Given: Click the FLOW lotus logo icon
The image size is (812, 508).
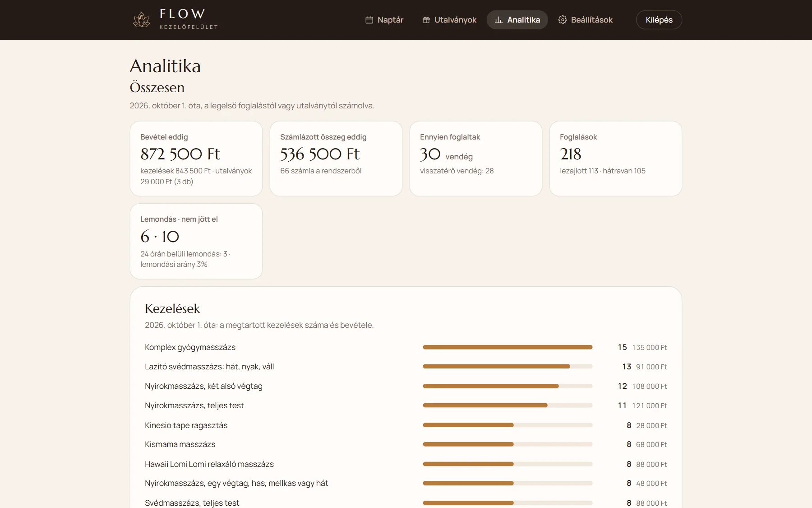Looking at the screenshot, I should tap(141, 20).
